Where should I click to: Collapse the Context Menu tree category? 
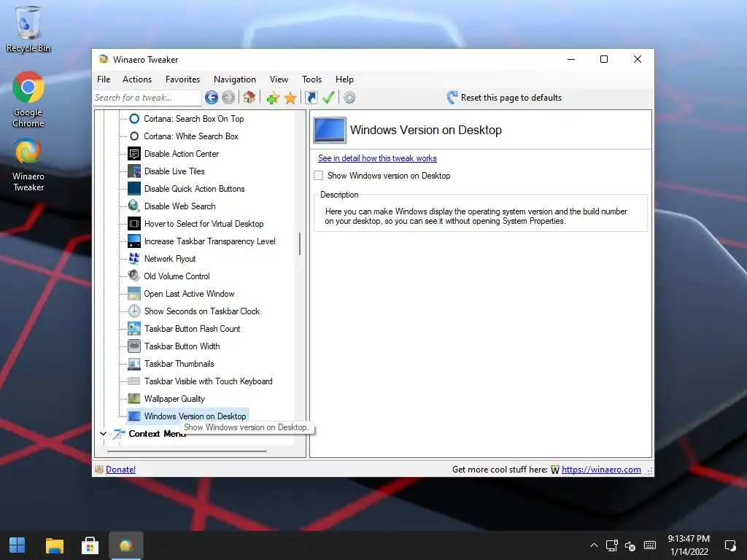coord(104,434)
